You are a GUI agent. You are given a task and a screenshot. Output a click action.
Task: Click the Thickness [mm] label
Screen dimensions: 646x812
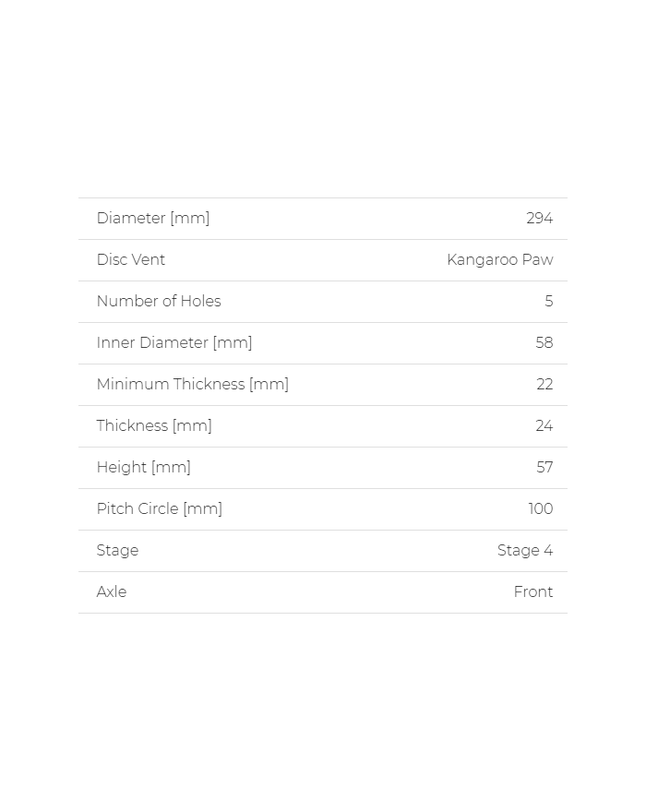[x=154, y=426]
